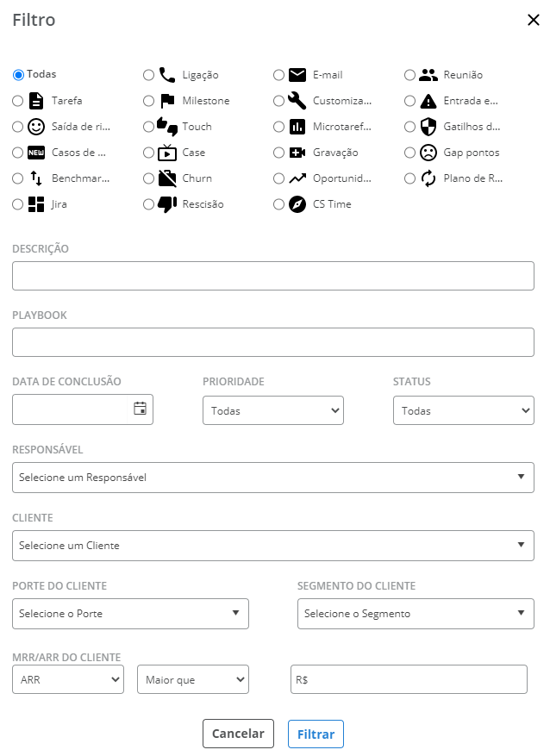Click the phone icon for Ligação
The height and width of the screenshot is (756, 550).
[167, 75]
